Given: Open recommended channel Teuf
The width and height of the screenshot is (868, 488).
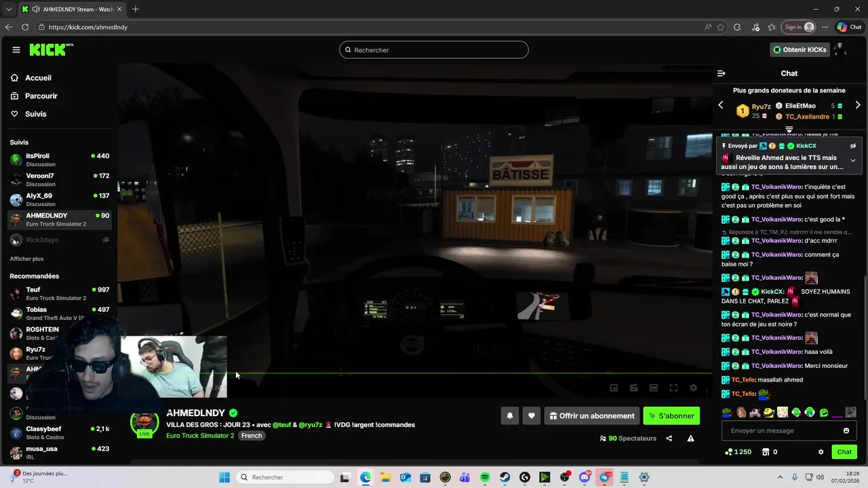Looking at the screenshot, I should click(60, 293).
